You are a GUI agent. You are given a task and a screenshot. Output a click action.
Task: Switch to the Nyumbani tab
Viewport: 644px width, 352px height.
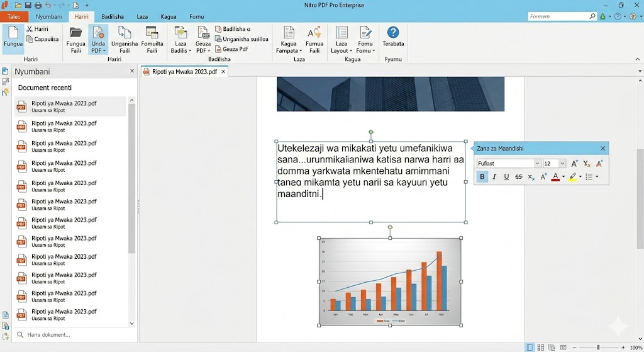click(x=48, y=16)
